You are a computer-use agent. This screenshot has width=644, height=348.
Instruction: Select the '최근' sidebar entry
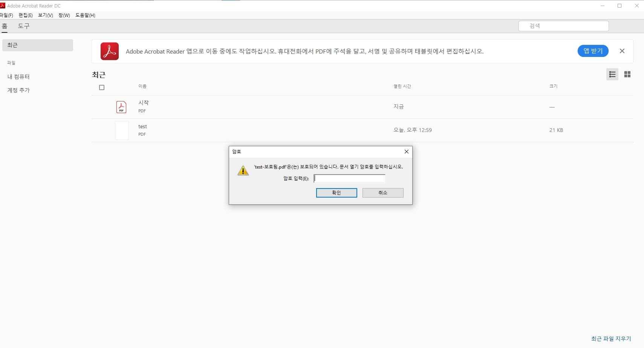pos(12,45)
